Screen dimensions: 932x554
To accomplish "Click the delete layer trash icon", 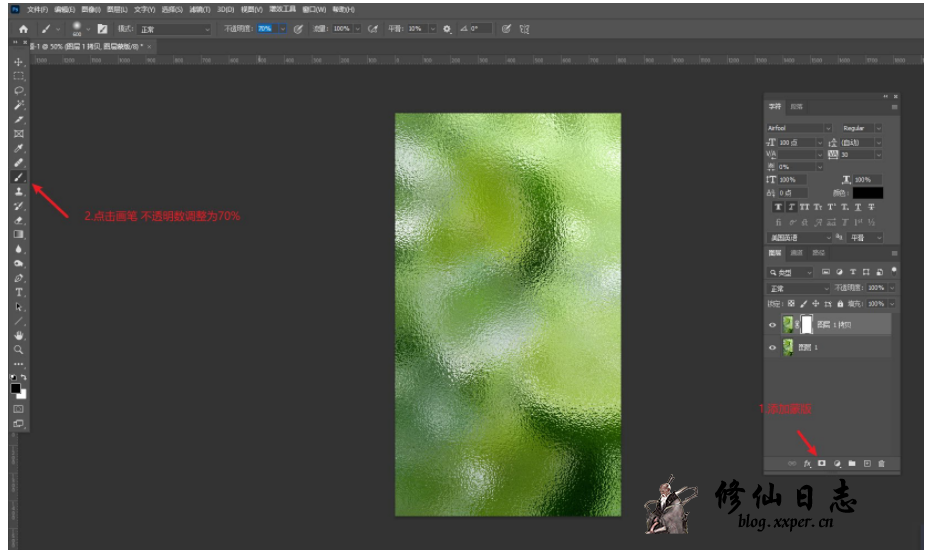I will tap(881, 464).
